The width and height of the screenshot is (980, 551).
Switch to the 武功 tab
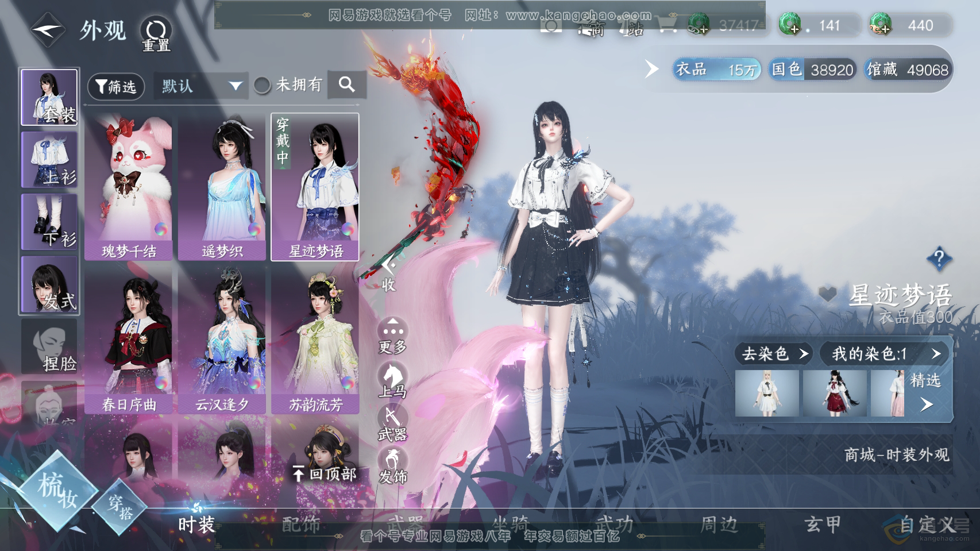(x=615, y=525)
